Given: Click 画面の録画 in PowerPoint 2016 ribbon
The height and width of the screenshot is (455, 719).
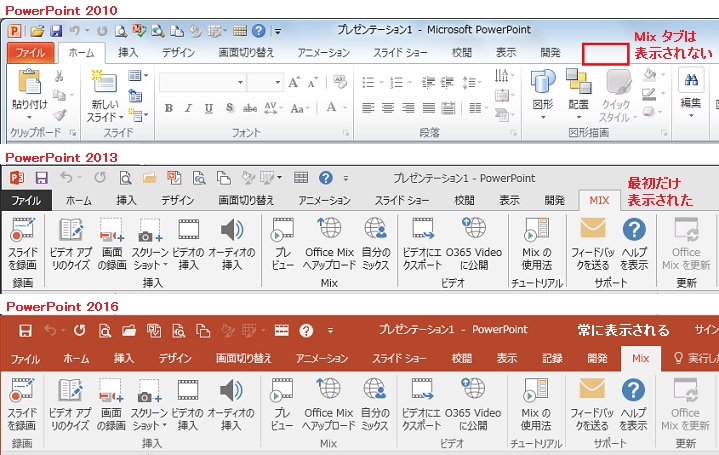Looking at the screenshot, I should click(111, 405).
